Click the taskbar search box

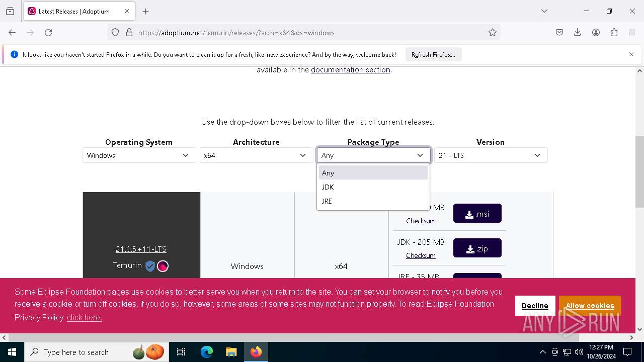(x=96, y=352)
